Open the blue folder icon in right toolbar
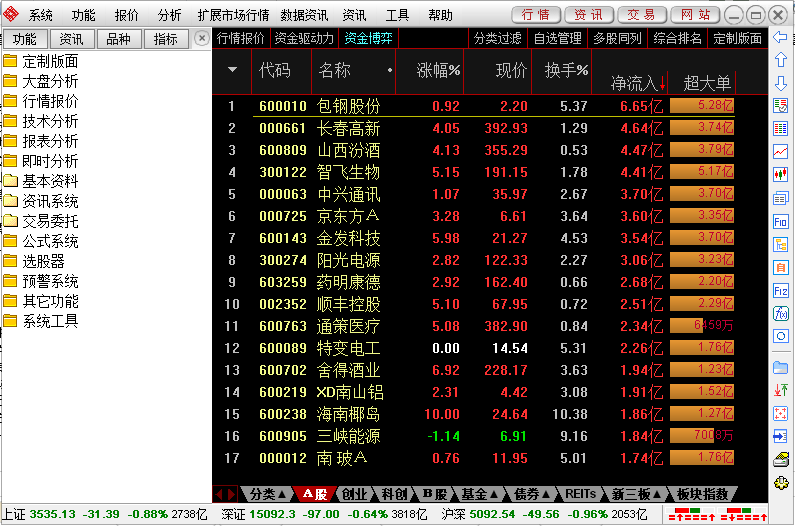Image resolution: width=795 pixels, height=526 pixels. pos(781,367)
